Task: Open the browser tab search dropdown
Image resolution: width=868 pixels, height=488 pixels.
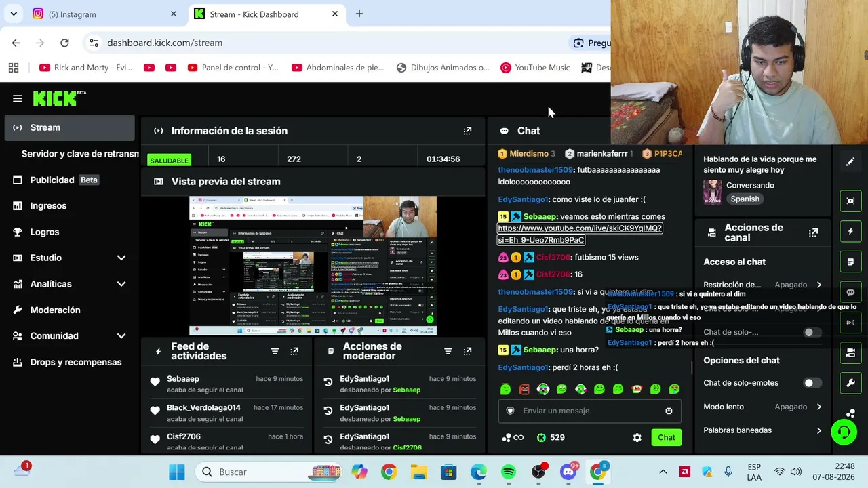Action: 14,14
